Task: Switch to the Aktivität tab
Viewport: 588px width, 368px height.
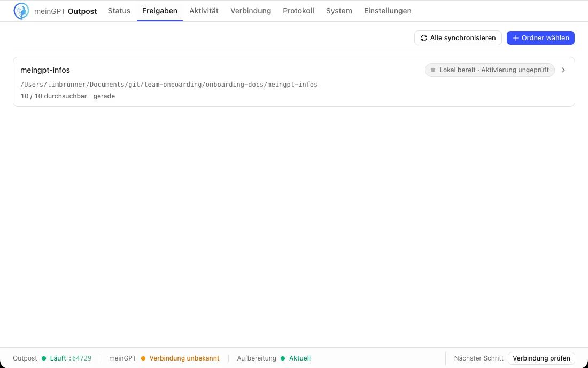Action: tap(204, 11)
